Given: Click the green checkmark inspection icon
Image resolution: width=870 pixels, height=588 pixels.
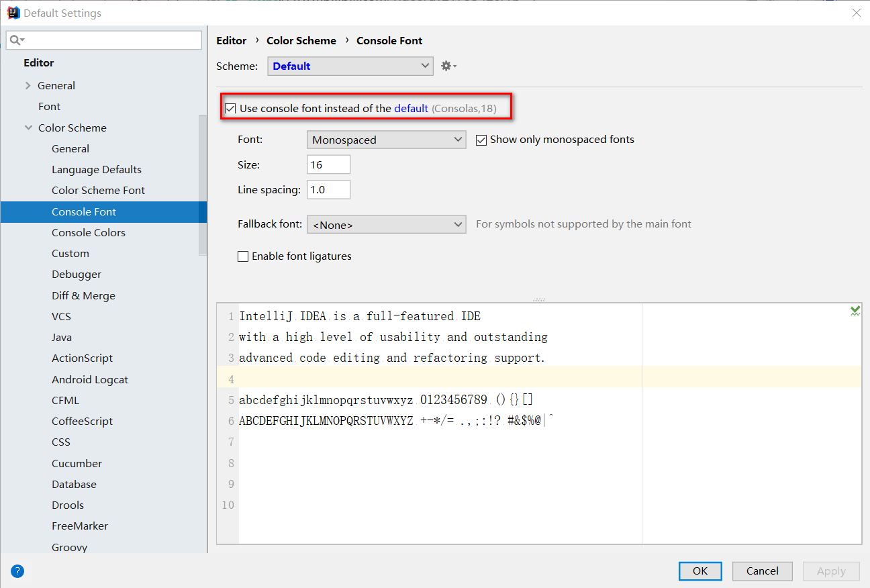Looking at the screenshot, I should point(855,310).
